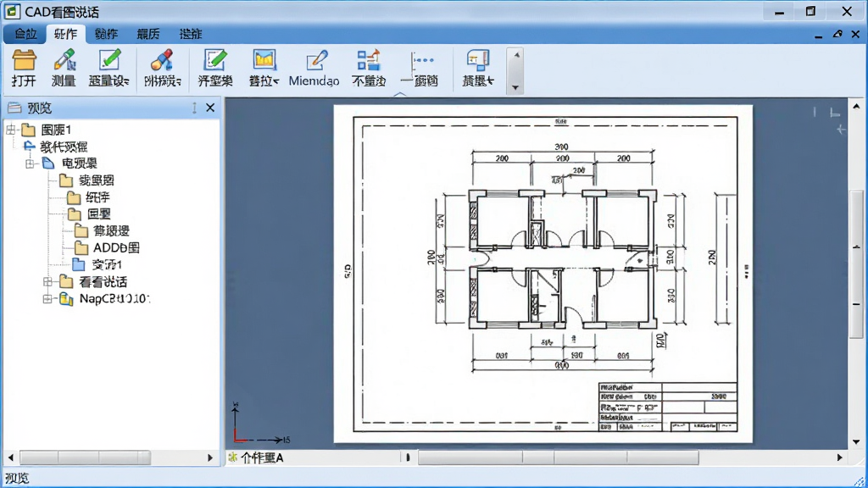Expand the 看看说话 folder node
Screen dimensions: 868x488
pos(47,282)
